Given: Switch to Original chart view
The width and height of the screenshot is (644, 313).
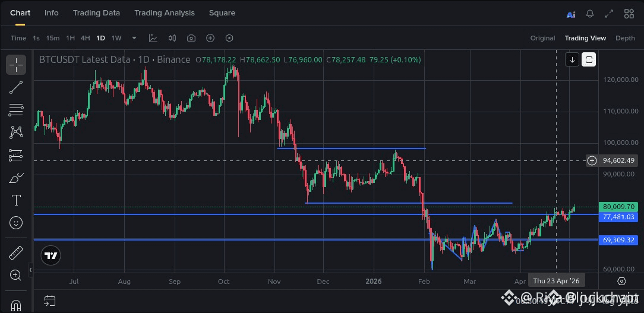Looking at the screenshot, I should (x=542, y=38).
